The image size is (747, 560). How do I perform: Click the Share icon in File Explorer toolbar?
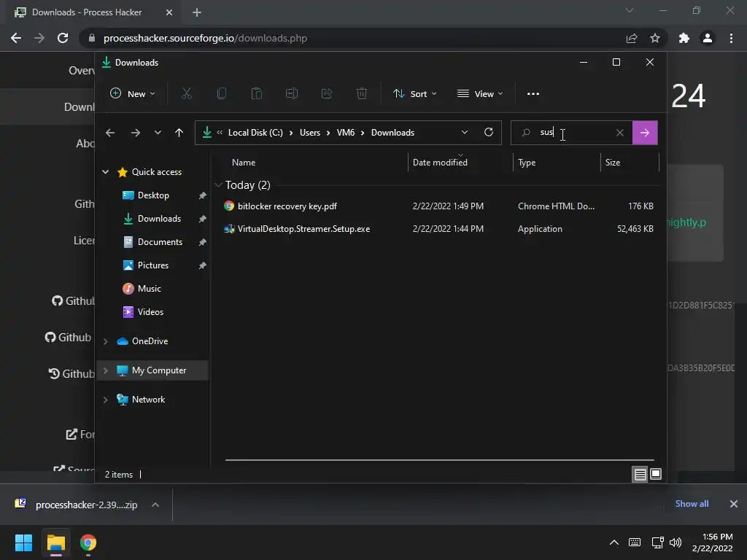tap(327, 94)
